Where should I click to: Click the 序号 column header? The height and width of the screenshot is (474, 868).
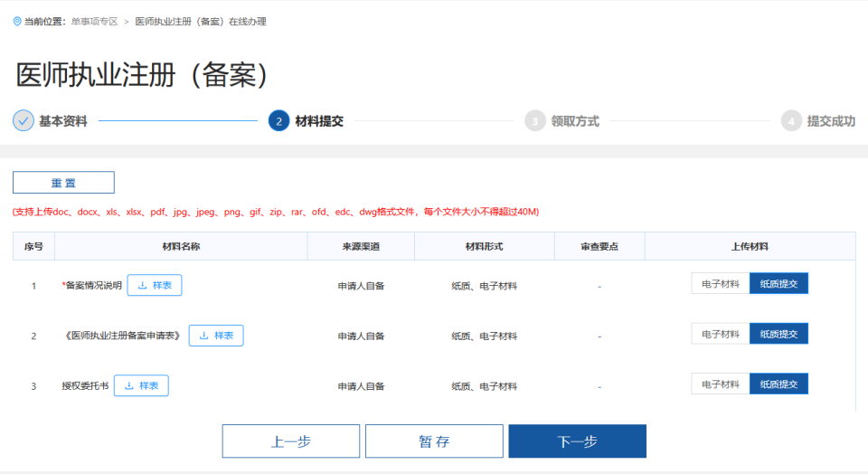33,246
